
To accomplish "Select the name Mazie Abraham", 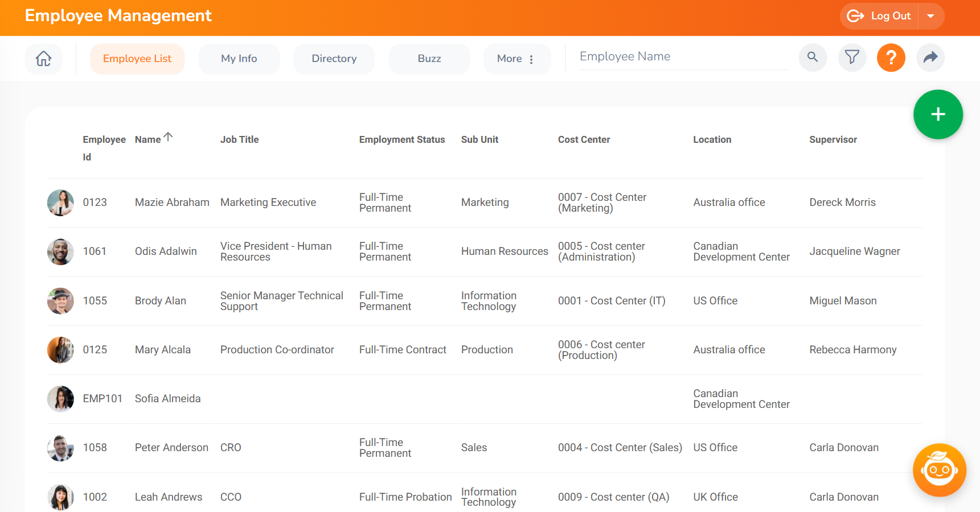I will tap(172, 203).
